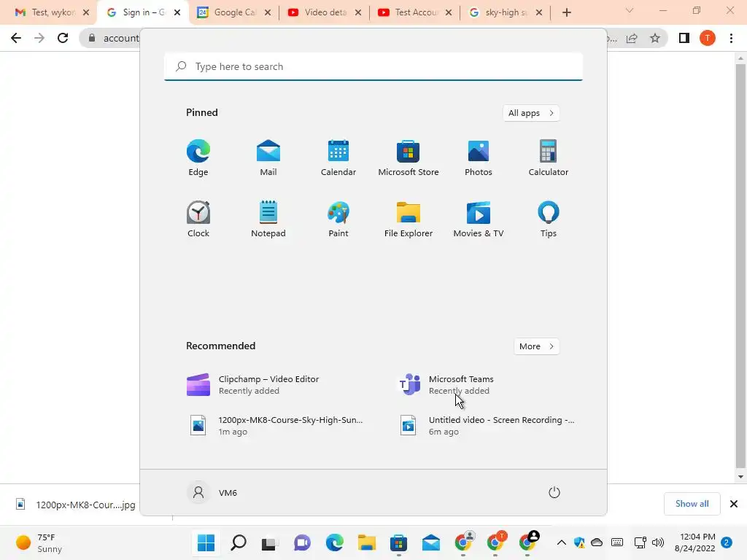
Task: Open the notification count badge on the taskbar
Action: [x=727, y=542]
